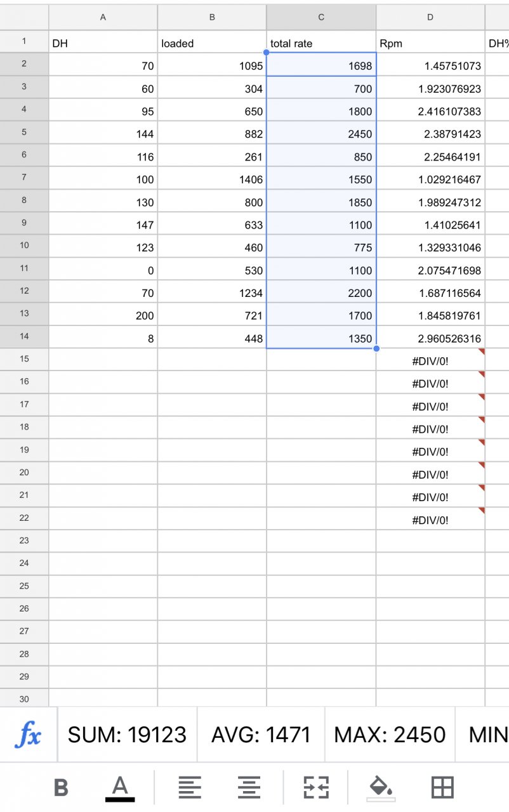
Task: Tap the SUM: 19123 summary
Action: click(127, 735)
